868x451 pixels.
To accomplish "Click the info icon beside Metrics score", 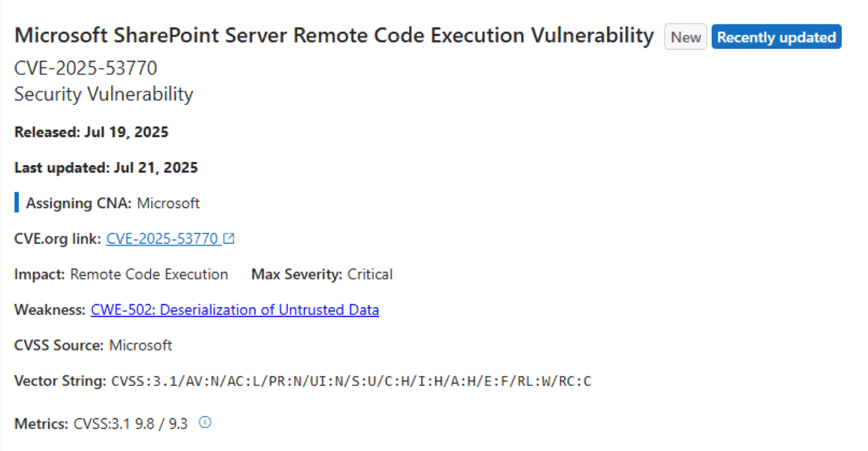I will [x=205, y=423].
